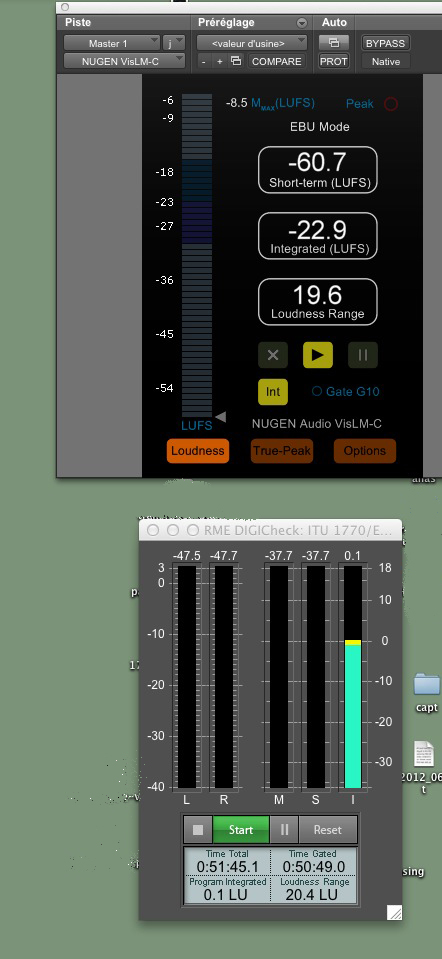Click the Reset button in DIGICheck
This screenshot has width=442, height=959.
[328, 830]
